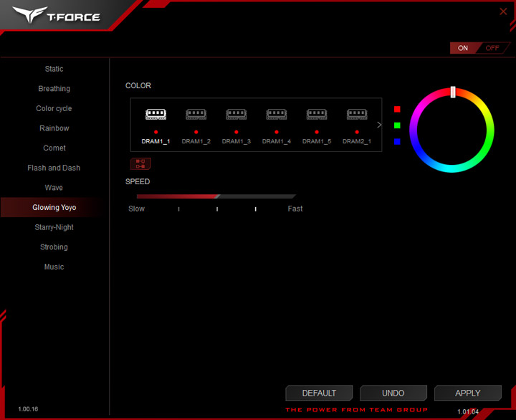
Task: Click the sync modules icon below DRAM list
Action: click(x=140, y=163)
